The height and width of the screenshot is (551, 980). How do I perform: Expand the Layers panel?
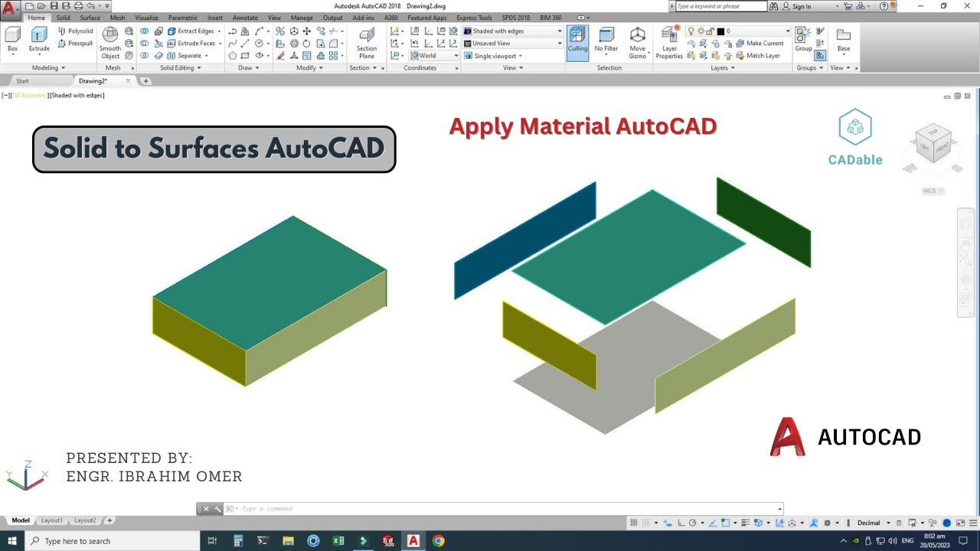pos(722,68)
